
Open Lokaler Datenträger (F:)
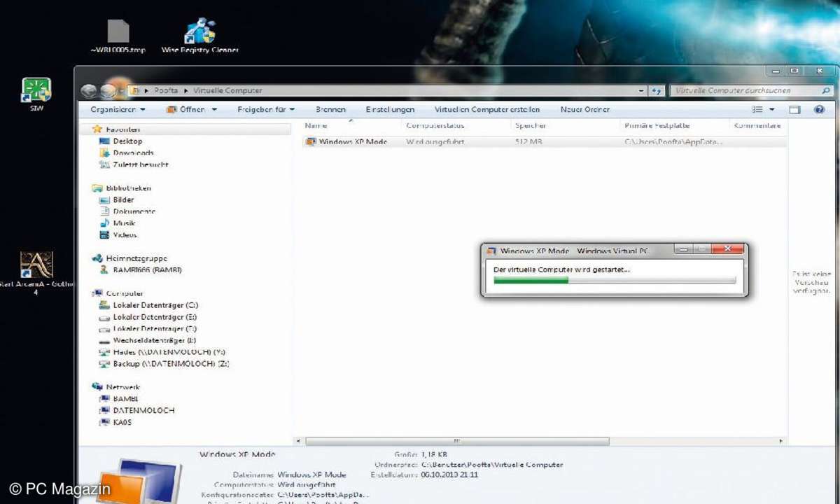[149, 328]
